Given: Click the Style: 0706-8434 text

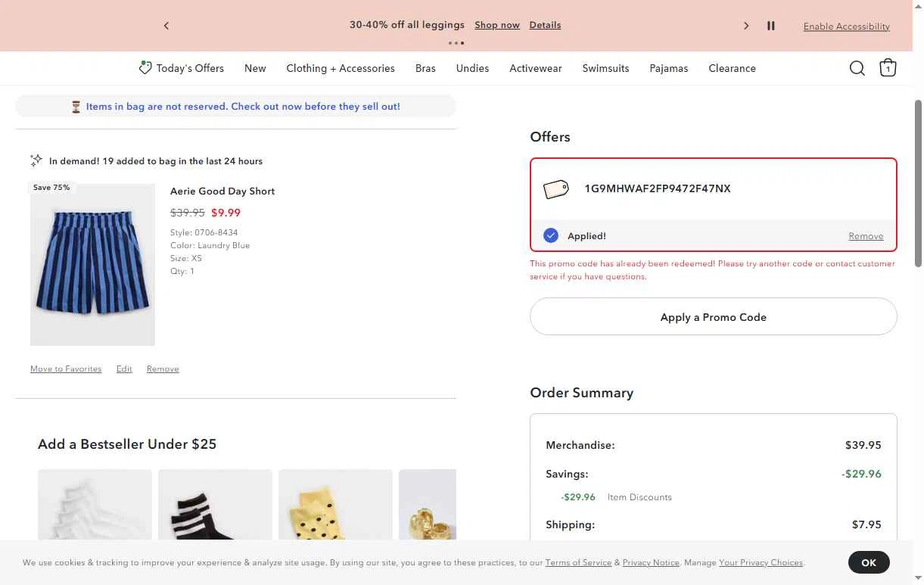Looking at the screenshot, I should tap(204, 232).
